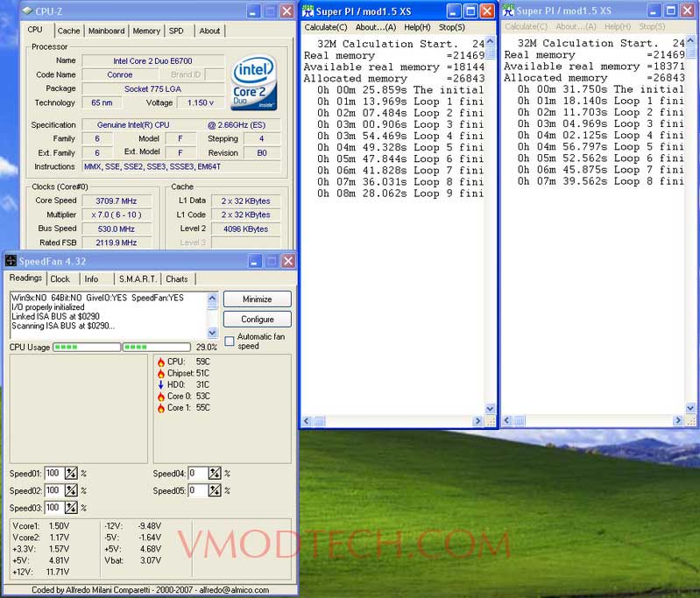
Task: Click right arrow of first Super PI horizontal scrollbar
Action: 477,421
